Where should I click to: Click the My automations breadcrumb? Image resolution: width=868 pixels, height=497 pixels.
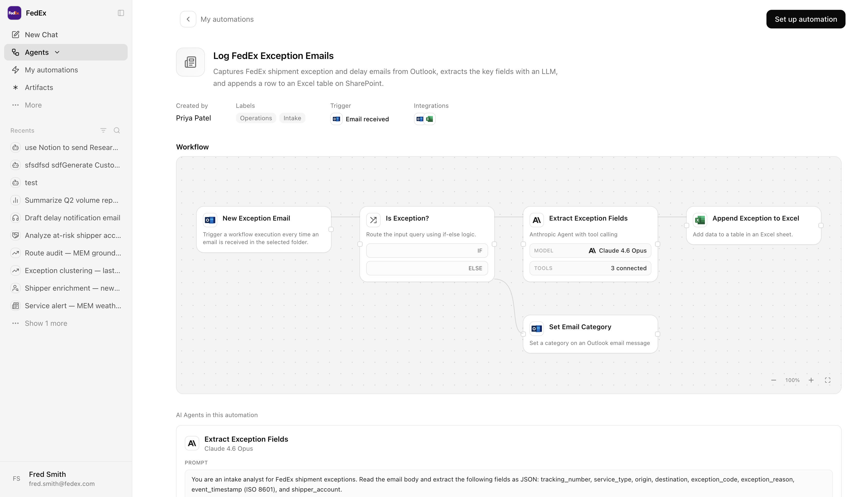(x=227, y=19)
